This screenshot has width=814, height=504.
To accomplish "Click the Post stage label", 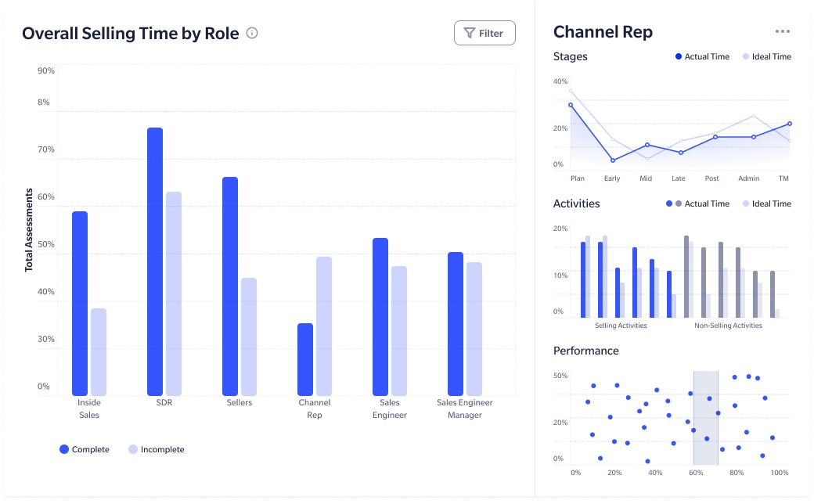I will pos(711,178).
